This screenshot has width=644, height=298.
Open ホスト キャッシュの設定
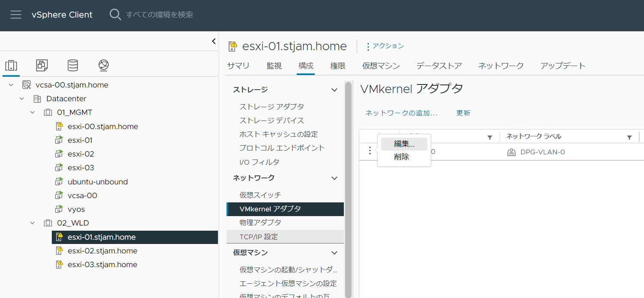pos(279,134)
